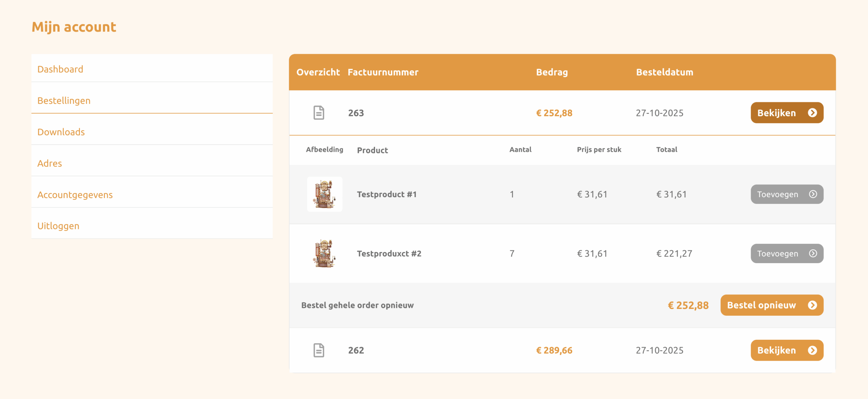
Task: Select Accountgegevens from the sidebar
Action: tap(75, 195)
